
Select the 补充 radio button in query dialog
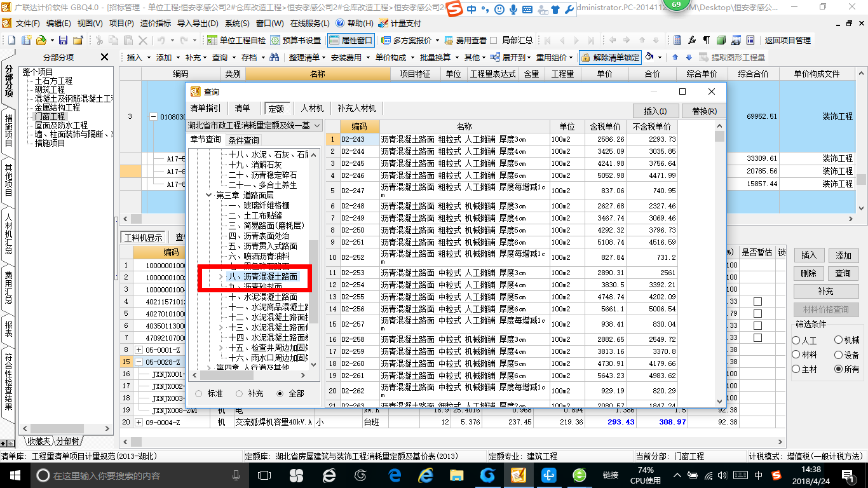click(240, 394)
